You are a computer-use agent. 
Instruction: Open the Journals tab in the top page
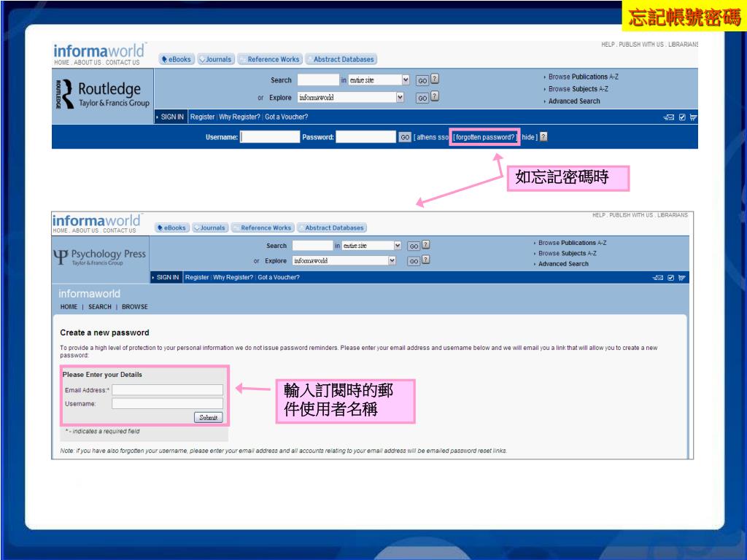coord(216,60)
